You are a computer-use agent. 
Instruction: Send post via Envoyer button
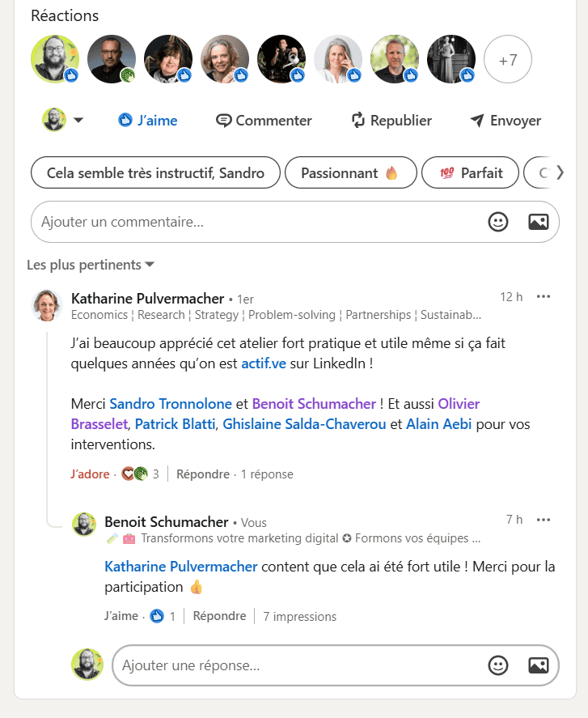pyautogui.click(x=506, y=121)
